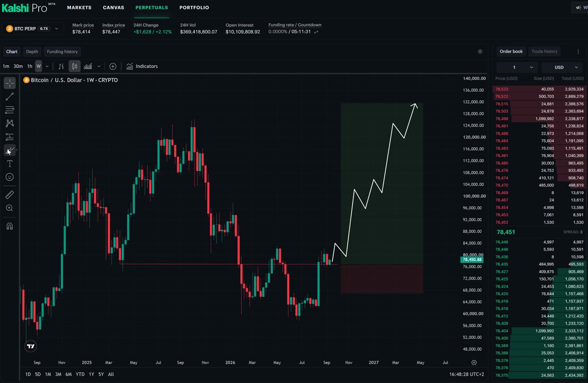Click the 16:48:28 UTC+2 timezone clock
This screenshot has width=588, height=383.
467,374
